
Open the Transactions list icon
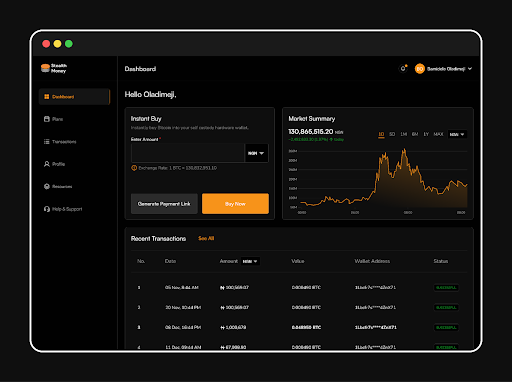point(47,142)
